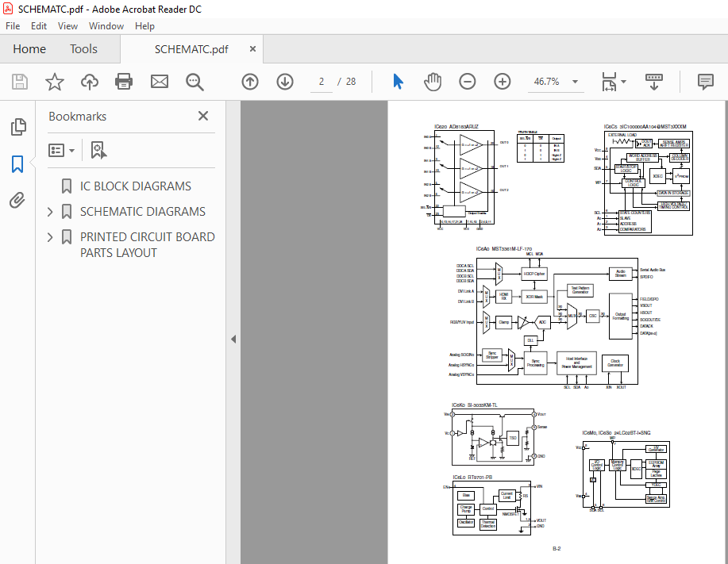Click the Fit page width icon
This screenshot has width=728, height=564.
pyautogui.click(x=609, y=82)
